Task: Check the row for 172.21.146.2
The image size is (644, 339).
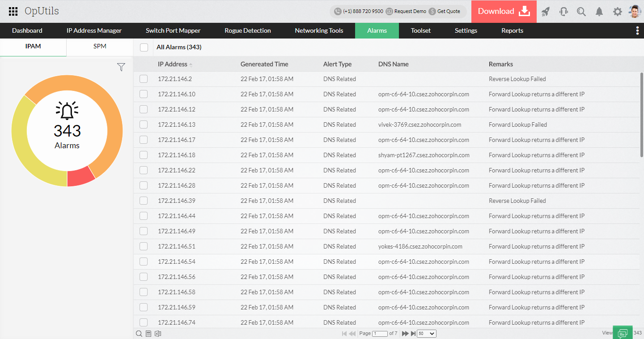Action: pyautogui.click(x=144, y=79)
